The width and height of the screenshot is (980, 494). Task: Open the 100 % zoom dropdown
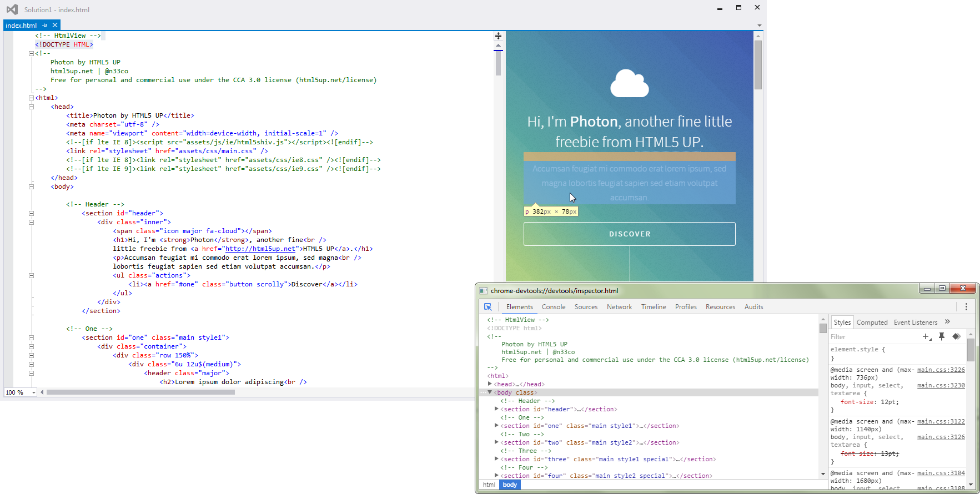coord(34,392)
